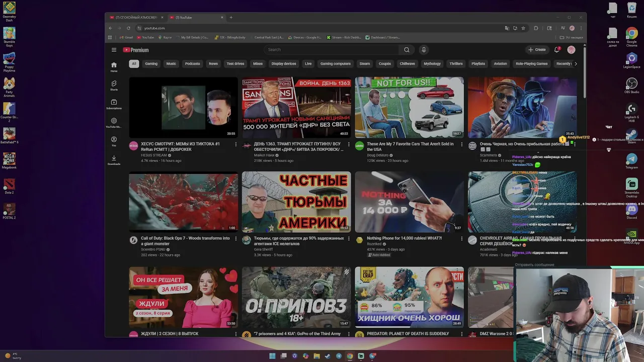Open options for ХЕСУС СМОТРИТ video
The image size is (644, 362).
235,144
